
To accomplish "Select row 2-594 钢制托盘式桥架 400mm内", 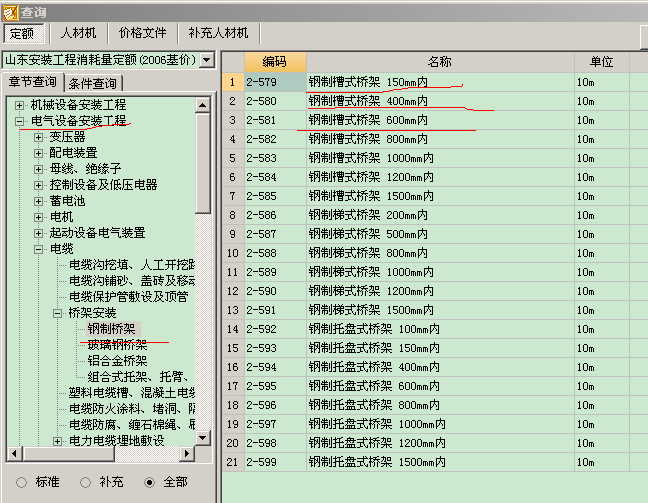I will click(x=435, y=367).
